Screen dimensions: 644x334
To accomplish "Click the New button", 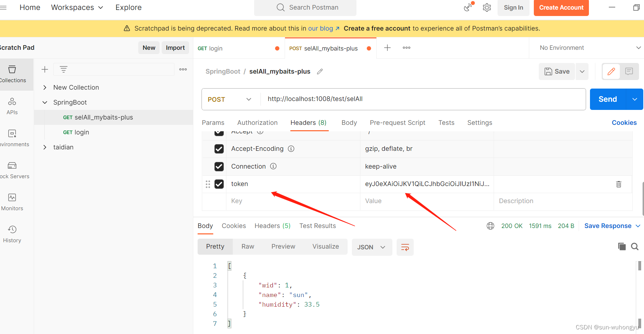I will (149, 48).
